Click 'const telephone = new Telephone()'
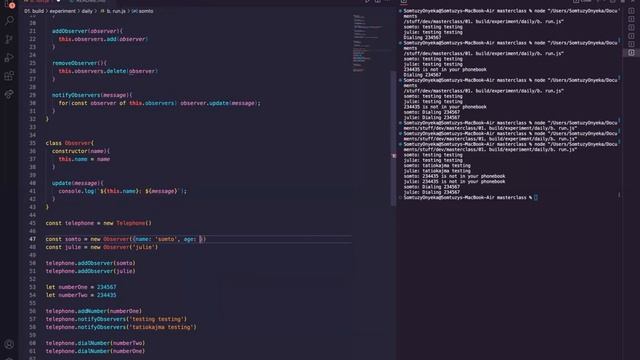Viewport: 640px width, 360px height. (x=98, y=223)
